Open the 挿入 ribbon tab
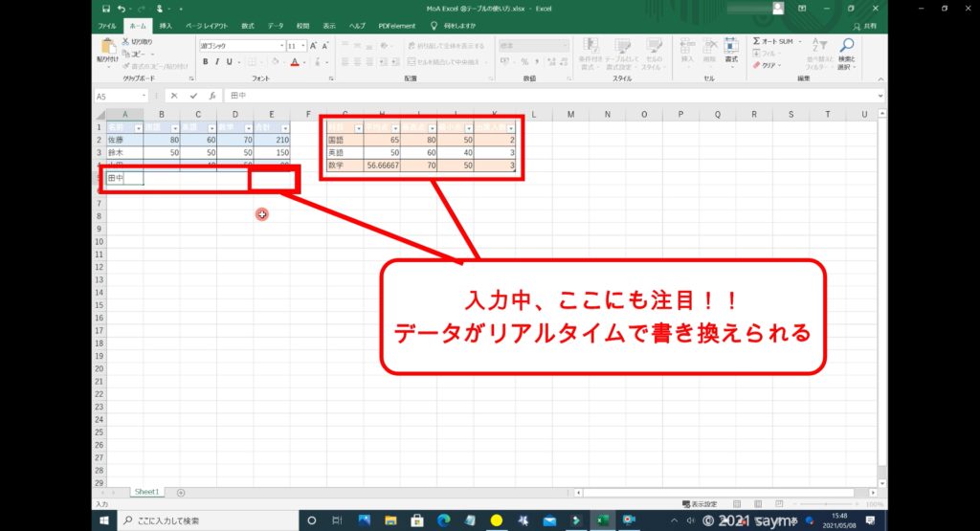The height and width of the screenshot is (531, 980). 167,26
